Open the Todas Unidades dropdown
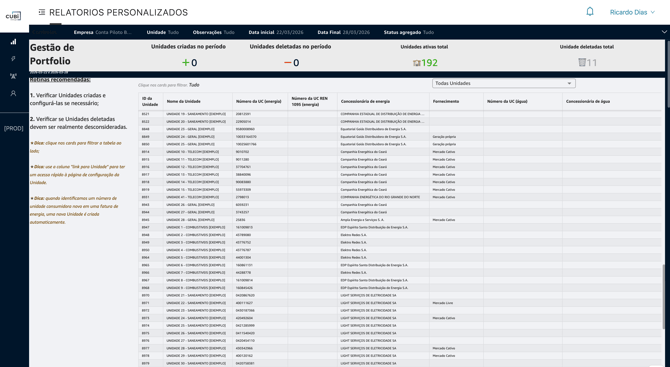 [504, 83]
